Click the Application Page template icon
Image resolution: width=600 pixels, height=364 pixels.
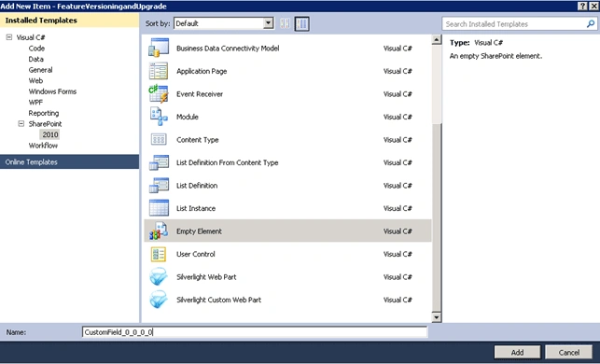(159, 71)
